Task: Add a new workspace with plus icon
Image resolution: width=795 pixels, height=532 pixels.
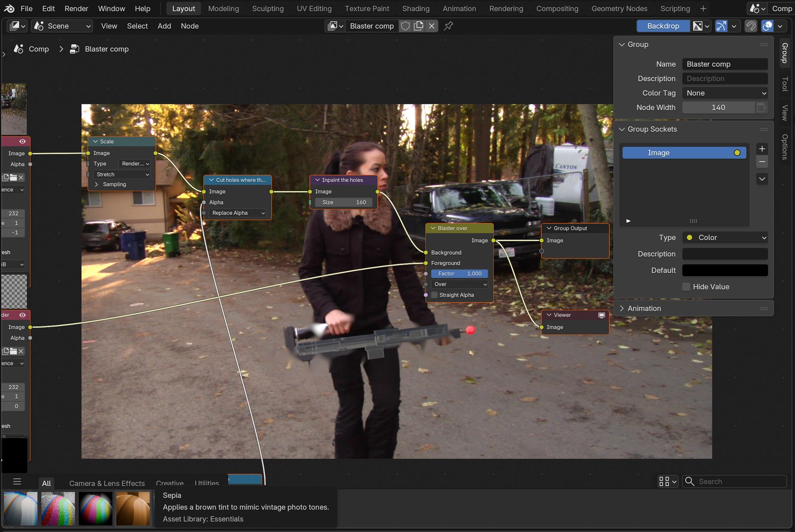Action: 703,8
